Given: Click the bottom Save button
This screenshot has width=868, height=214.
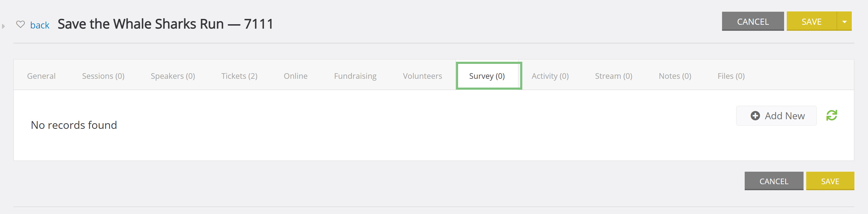Looking at the screenshot, I should tap(830, 181).
